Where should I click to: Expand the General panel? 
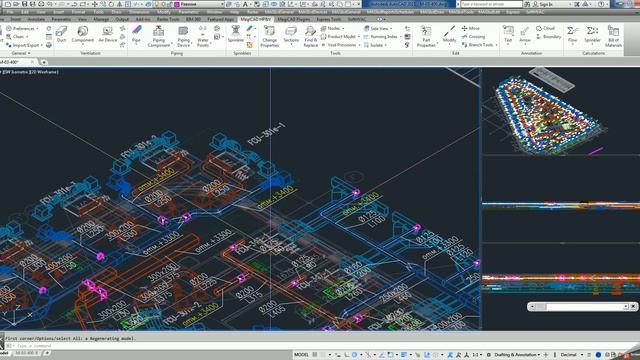(x=21, y=53)
